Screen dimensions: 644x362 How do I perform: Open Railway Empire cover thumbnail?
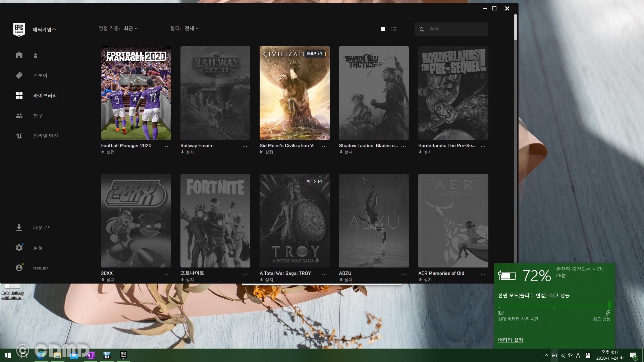(215, 93)
